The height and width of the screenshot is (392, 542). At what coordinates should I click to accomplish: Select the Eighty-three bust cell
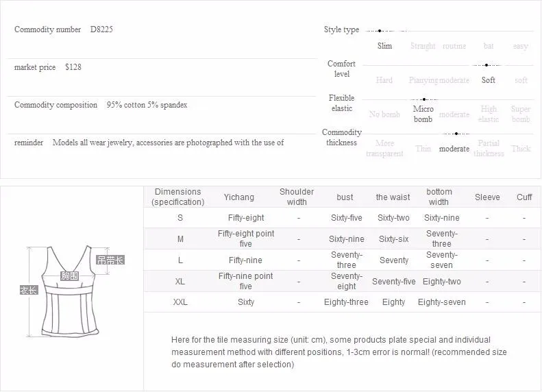pos(346,302)
